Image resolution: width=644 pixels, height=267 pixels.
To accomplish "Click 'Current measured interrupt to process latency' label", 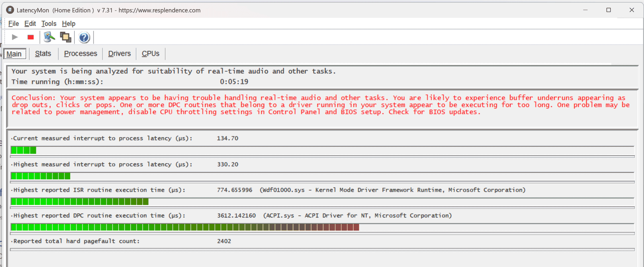I will pos(103,138).
